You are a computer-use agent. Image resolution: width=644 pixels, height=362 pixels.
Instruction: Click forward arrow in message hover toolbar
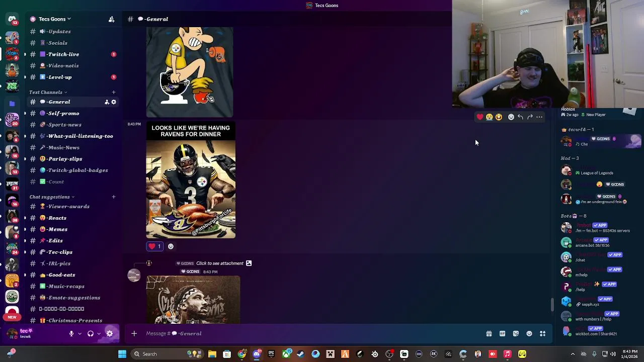(x=530, y=117)
